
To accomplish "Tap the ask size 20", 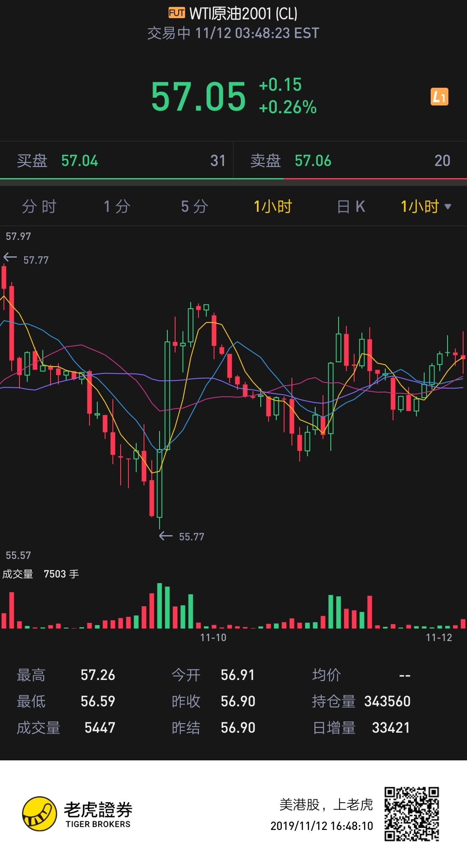I will 442,161.
